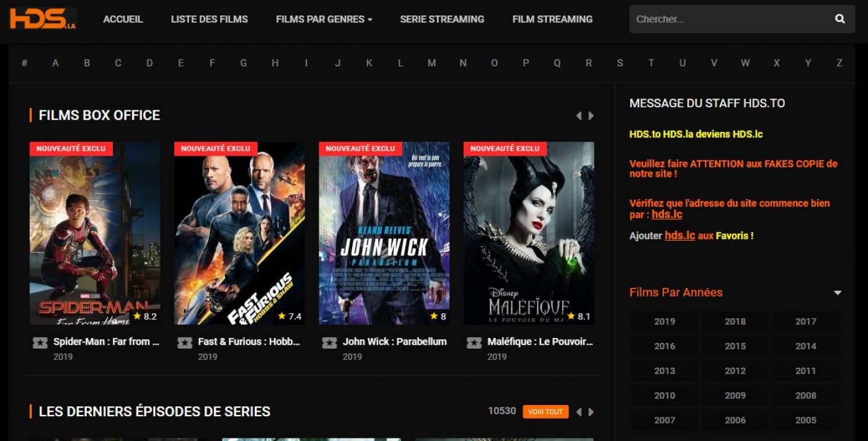
Task: Click next arrow in Derniers Épisodes section
Action: click(591, 412)
